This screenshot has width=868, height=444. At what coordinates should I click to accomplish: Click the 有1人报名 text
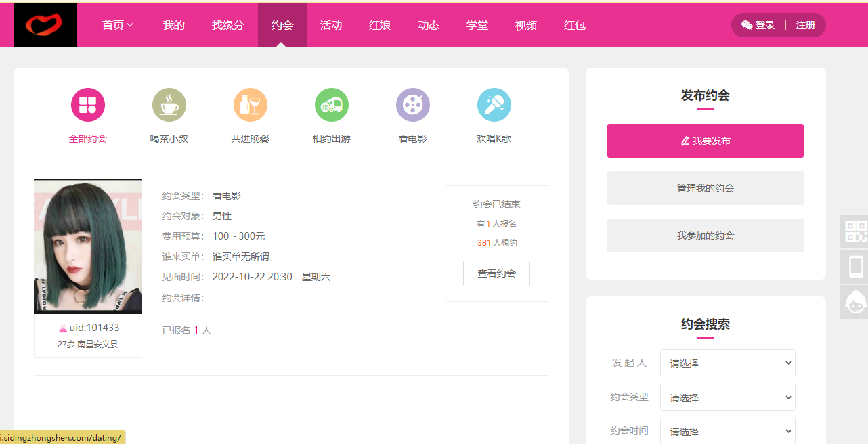click(x=497, y=223)
